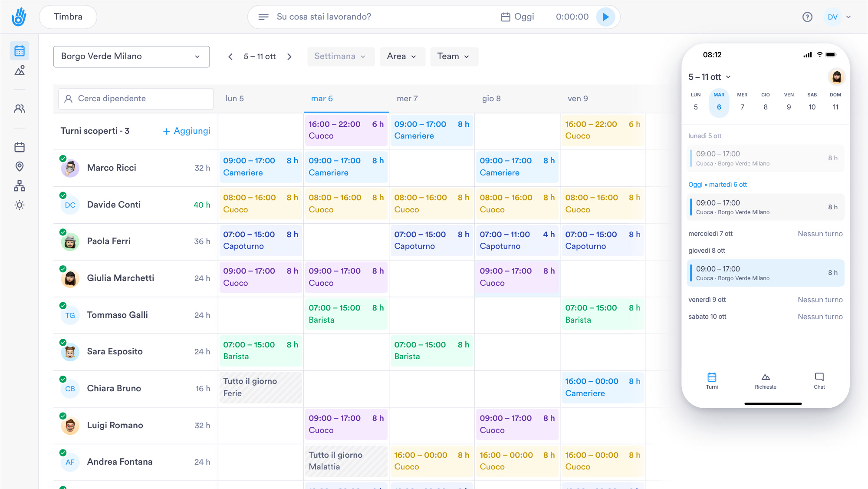Expand the Team filter dropdown
Viewport: 868px width, 489px height.
click(x=454, y=56)
